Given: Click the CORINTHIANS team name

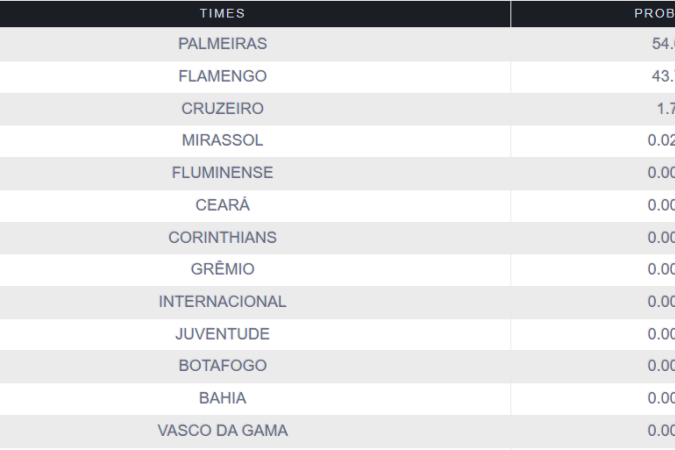Looking at the screenshot, I should [222, 237].
